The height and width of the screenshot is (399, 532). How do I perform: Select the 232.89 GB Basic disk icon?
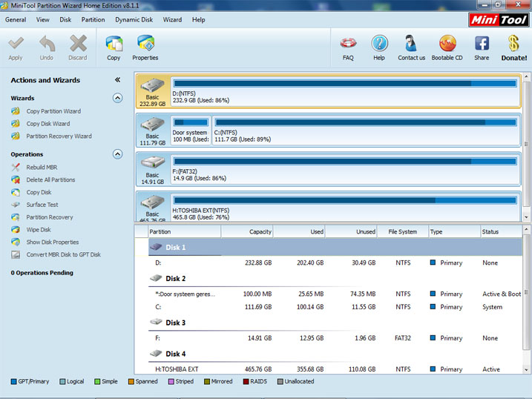[152, 85]
